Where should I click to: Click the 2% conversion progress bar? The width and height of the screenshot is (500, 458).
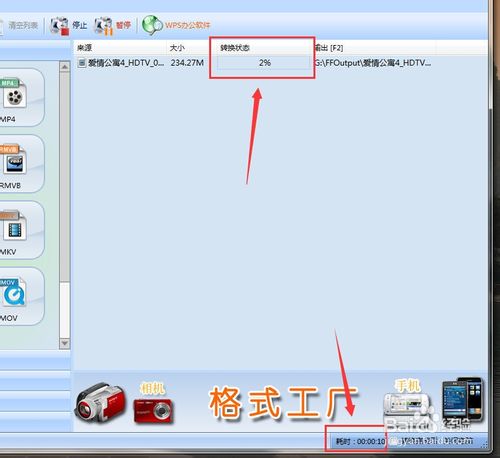pos(264,63)
